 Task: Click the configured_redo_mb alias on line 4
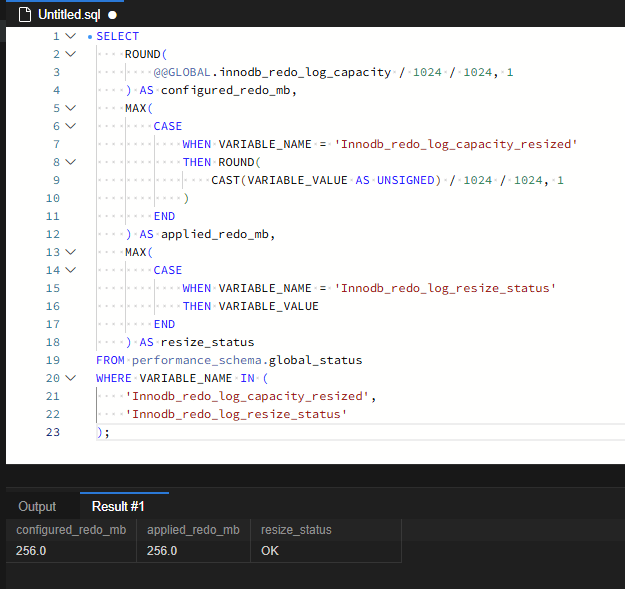[225, 90]
